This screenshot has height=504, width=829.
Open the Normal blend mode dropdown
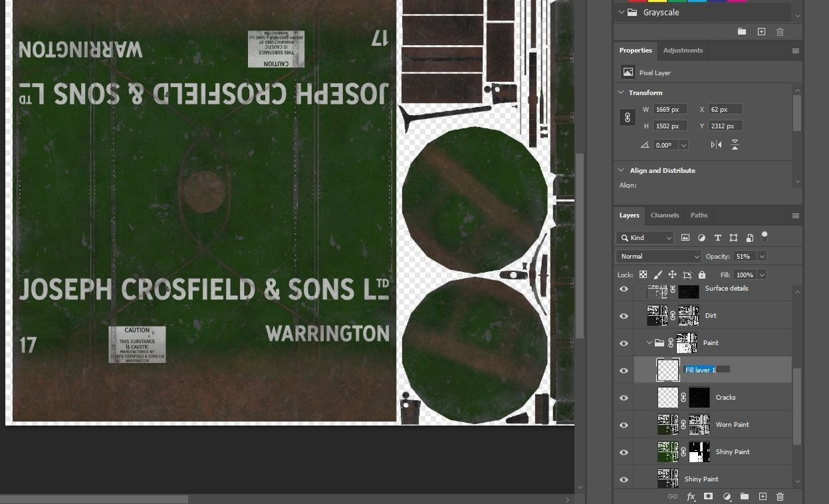[658, 256]
